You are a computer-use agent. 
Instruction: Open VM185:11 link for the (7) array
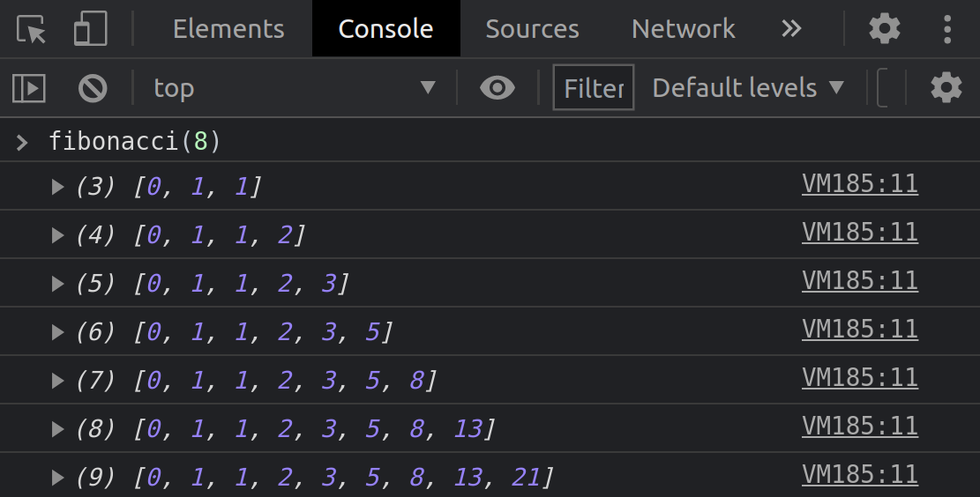(860, 378)
